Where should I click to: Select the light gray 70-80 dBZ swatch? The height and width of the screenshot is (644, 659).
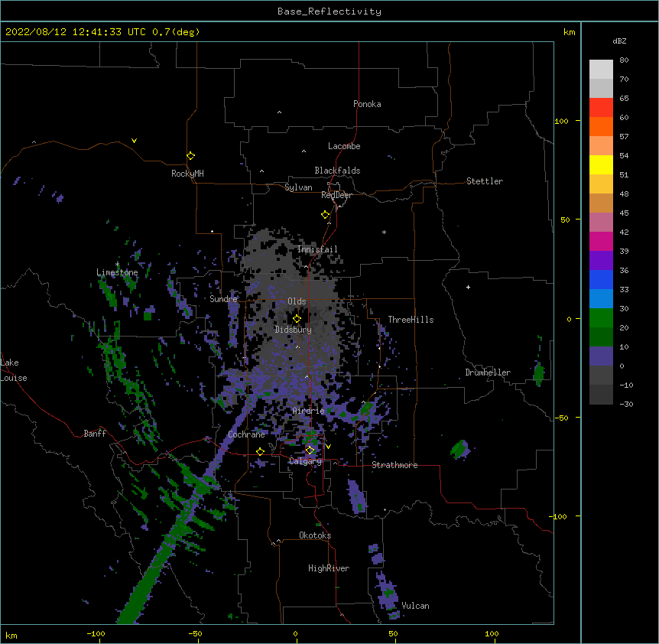(x=601, y=70)
